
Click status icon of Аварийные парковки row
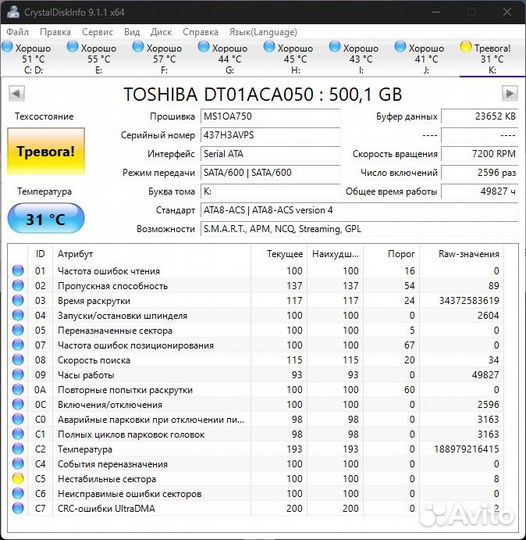coord(18,419)
